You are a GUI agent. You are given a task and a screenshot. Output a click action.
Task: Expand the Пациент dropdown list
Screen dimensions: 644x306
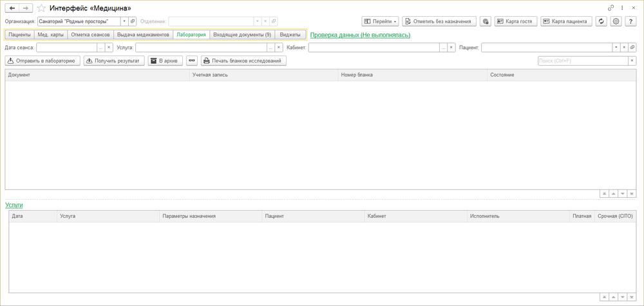tap(616, 48)
